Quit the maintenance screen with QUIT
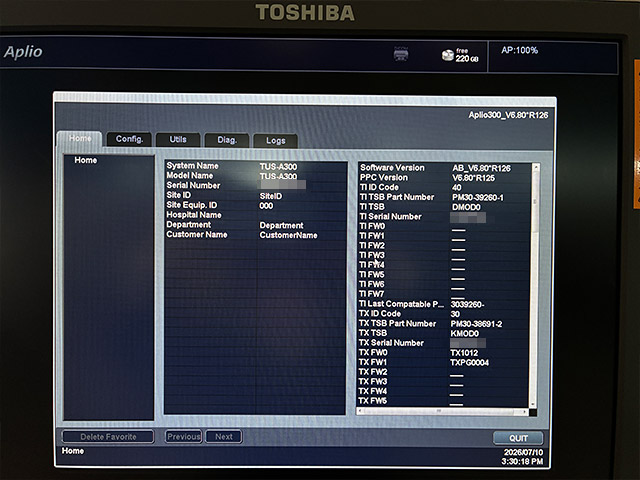The image size is (640, 480). pyautogui.click(x=518, y=438)
